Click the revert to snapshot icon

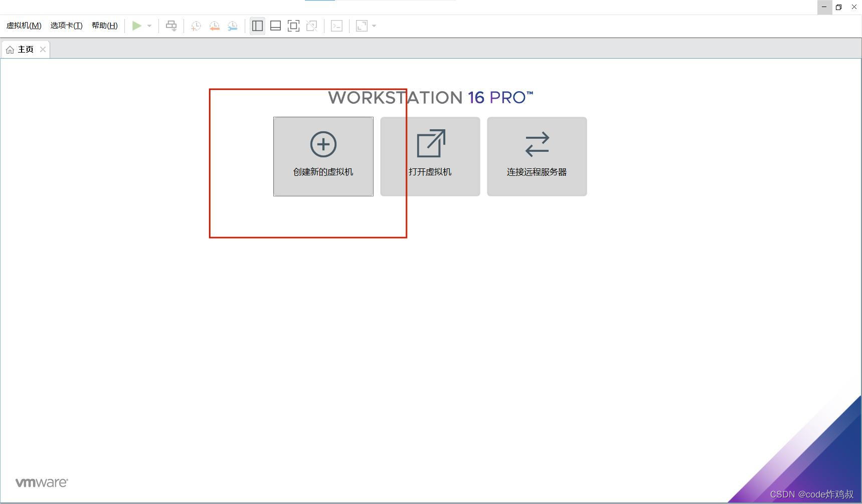click(214, 26)
